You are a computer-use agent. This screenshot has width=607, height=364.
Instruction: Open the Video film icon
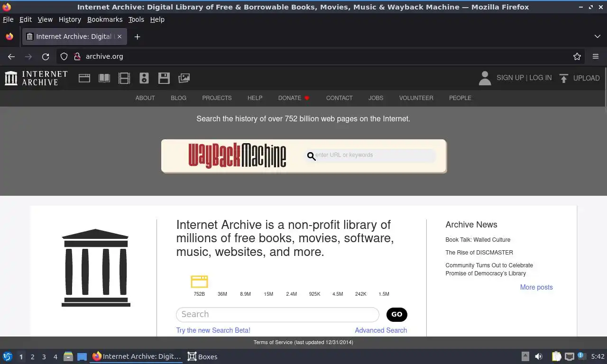(x=124, y=78)
